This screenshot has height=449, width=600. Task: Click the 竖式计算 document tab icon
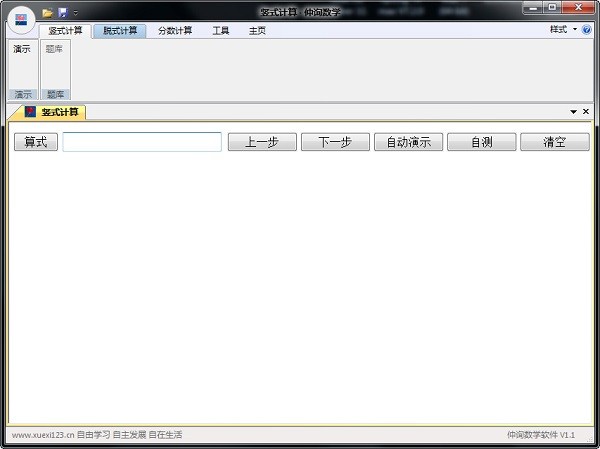point(30,112)
